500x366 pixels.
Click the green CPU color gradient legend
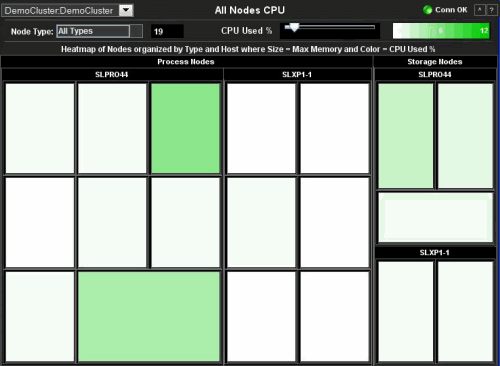point(441,31)
